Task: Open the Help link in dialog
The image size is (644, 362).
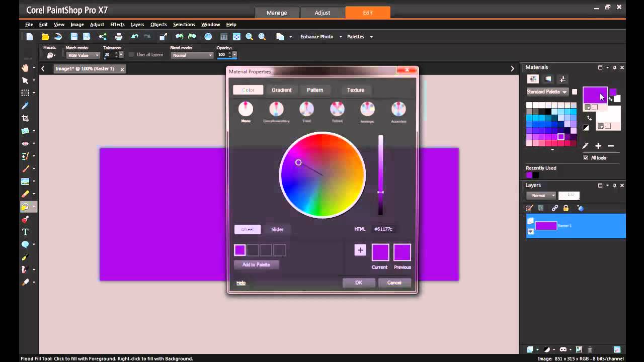Action: click(x=241, y=283)
